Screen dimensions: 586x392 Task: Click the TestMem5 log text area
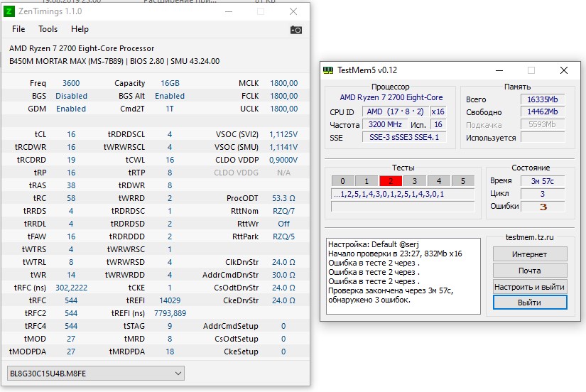403,276
